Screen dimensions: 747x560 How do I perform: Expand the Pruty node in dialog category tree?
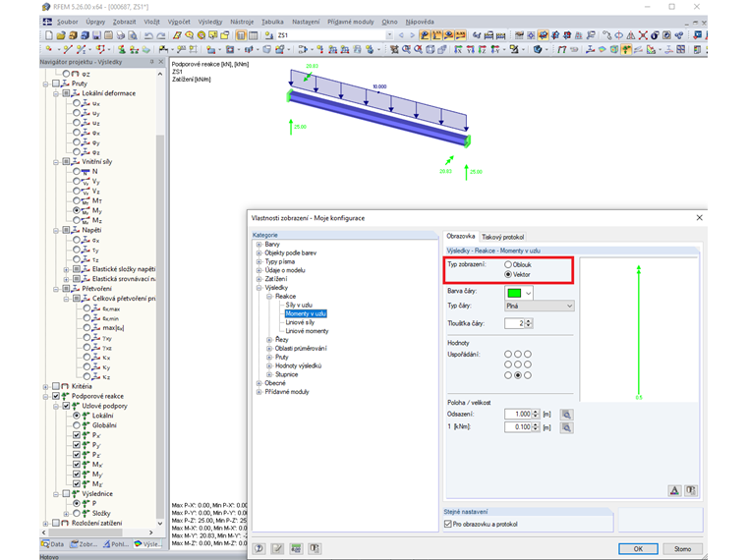269,358
